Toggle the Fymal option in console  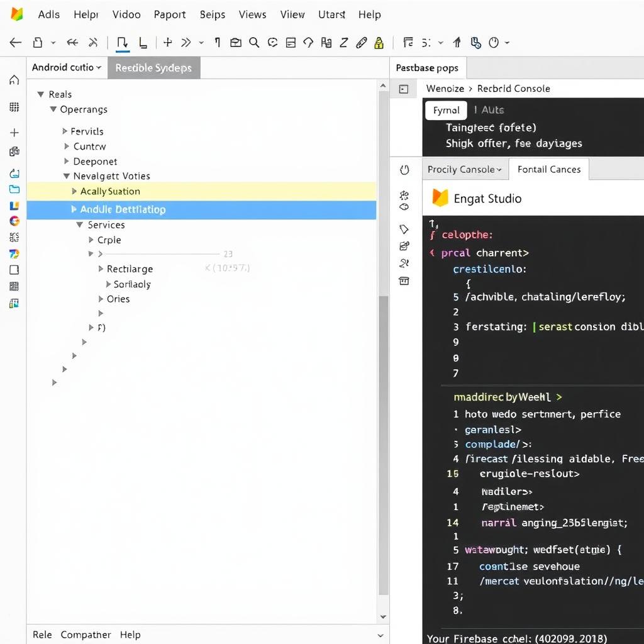pyautogui.click(x=446, y=110)
